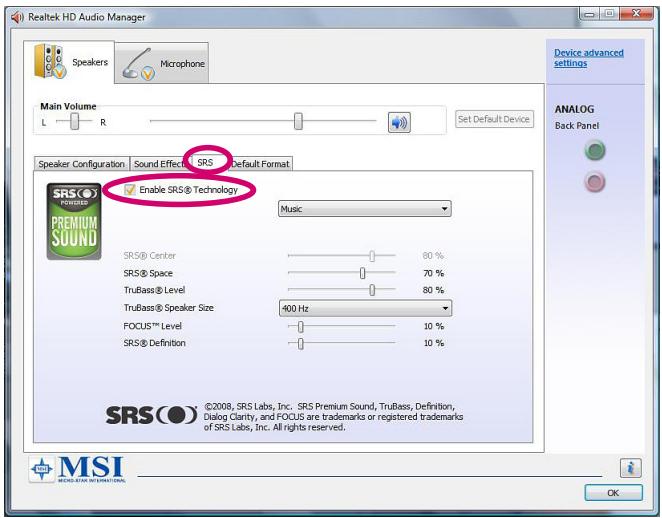Click the Back Panel label
The height and width of the screenshot is (518, 662).
[x=577, y=126]
